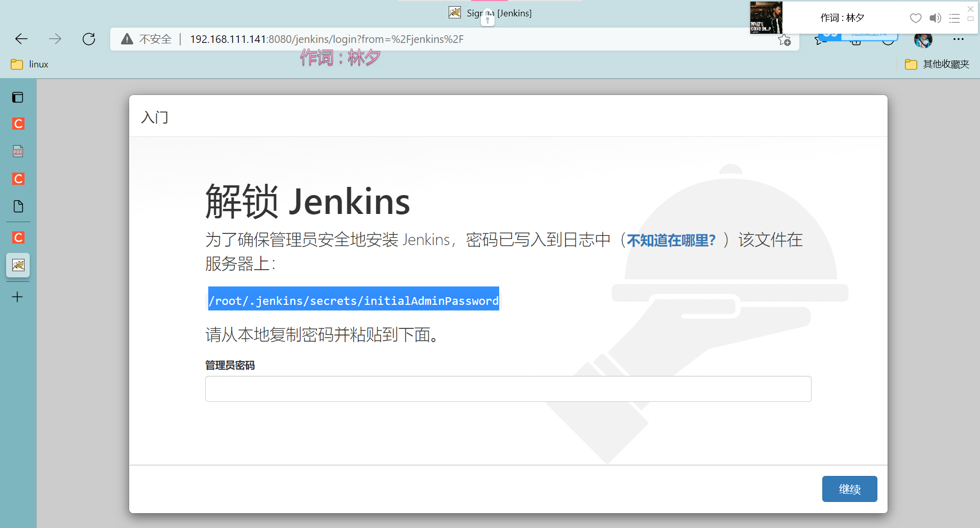Click the 不安全 security warning icon
Screen dimensions: 980x528
click(x=127, y=39)
